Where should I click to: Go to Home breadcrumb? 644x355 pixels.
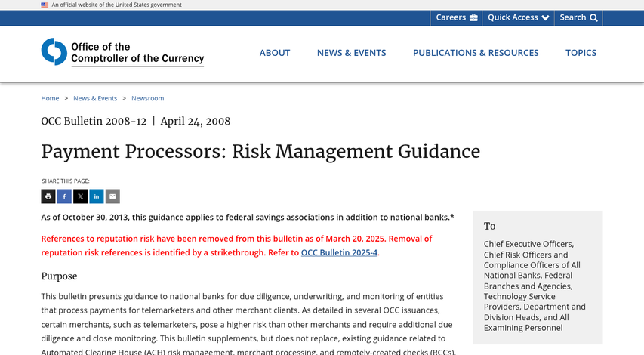50,98
